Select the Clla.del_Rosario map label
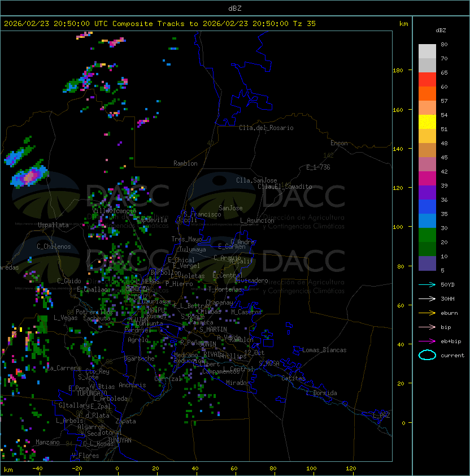The height and width of the screenshot is (476, 470). click(266, 128)
